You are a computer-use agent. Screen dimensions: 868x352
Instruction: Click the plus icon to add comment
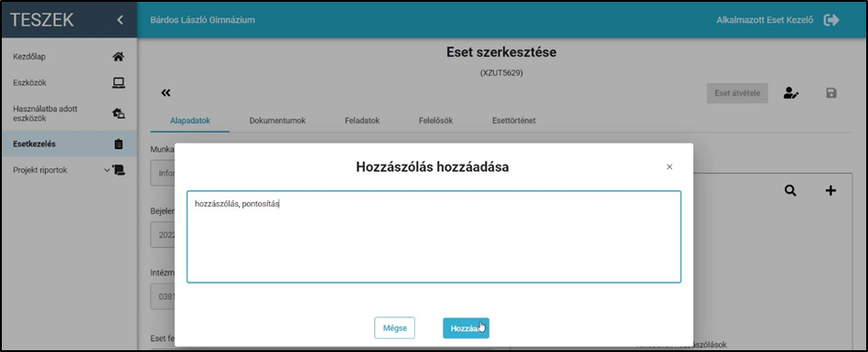click(830, 190)
